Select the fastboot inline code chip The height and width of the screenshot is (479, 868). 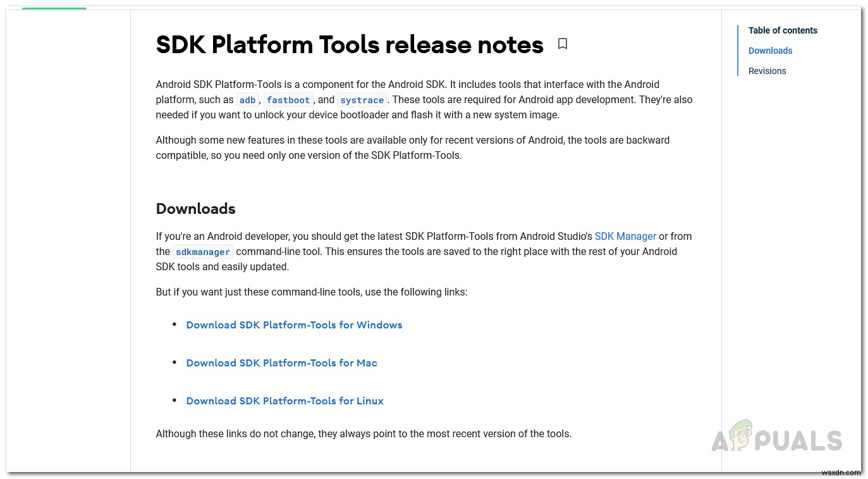point(288,100)
